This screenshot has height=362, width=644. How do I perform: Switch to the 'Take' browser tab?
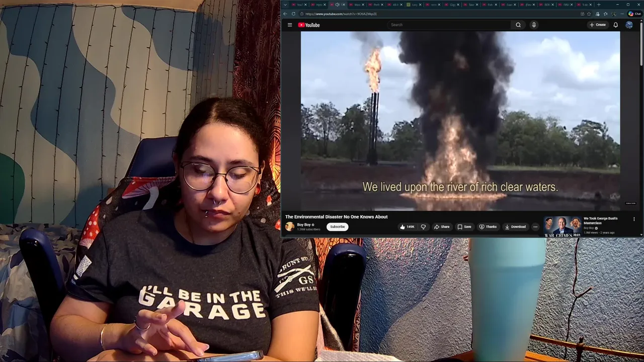tap(470, 5)
